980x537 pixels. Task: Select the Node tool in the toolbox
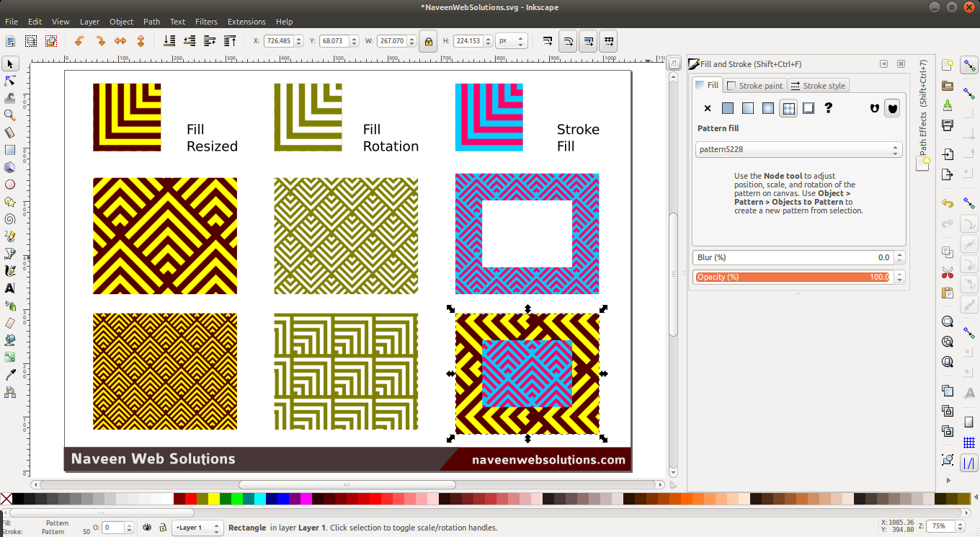pos(10,81)
